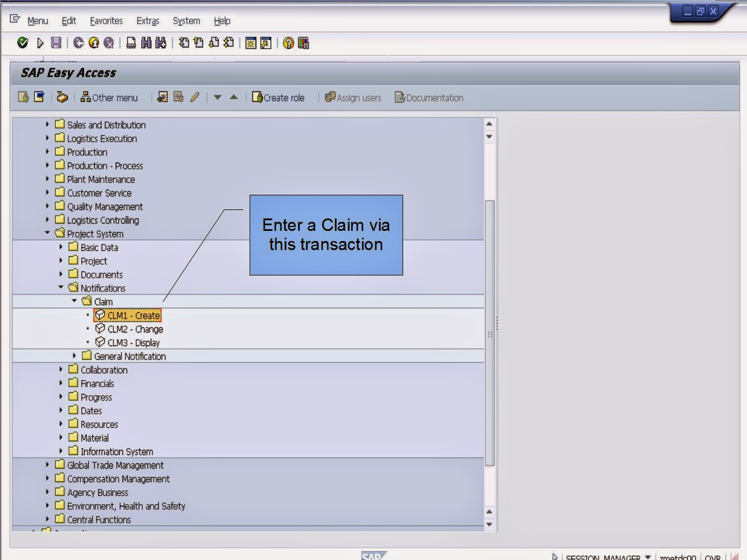
Task: Expand the Sales and Distribution folder
Action: [47, 124]
